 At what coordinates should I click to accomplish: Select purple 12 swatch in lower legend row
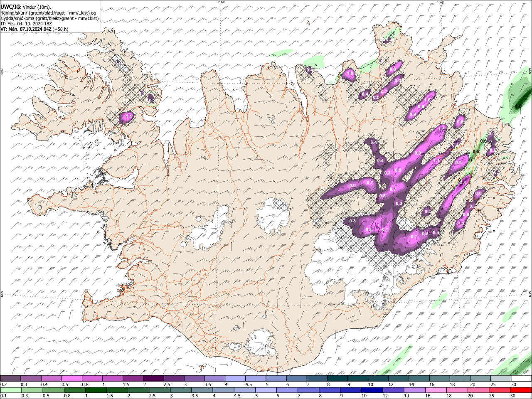(x=393, y=390)
